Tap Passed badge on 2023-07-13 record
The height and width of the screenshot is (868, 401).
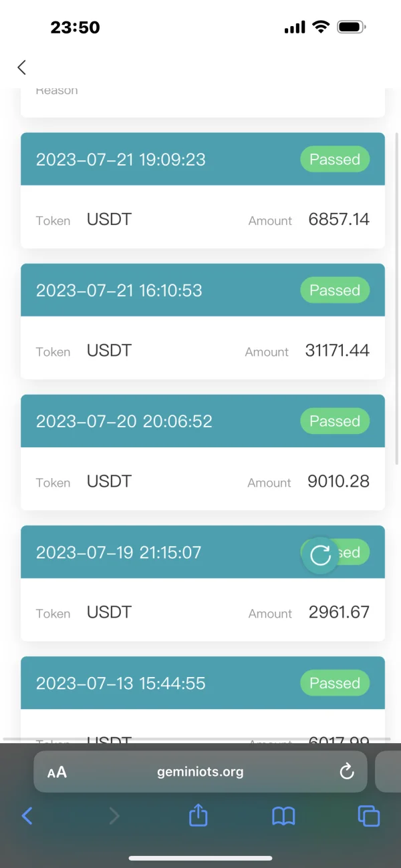point(335,683)
